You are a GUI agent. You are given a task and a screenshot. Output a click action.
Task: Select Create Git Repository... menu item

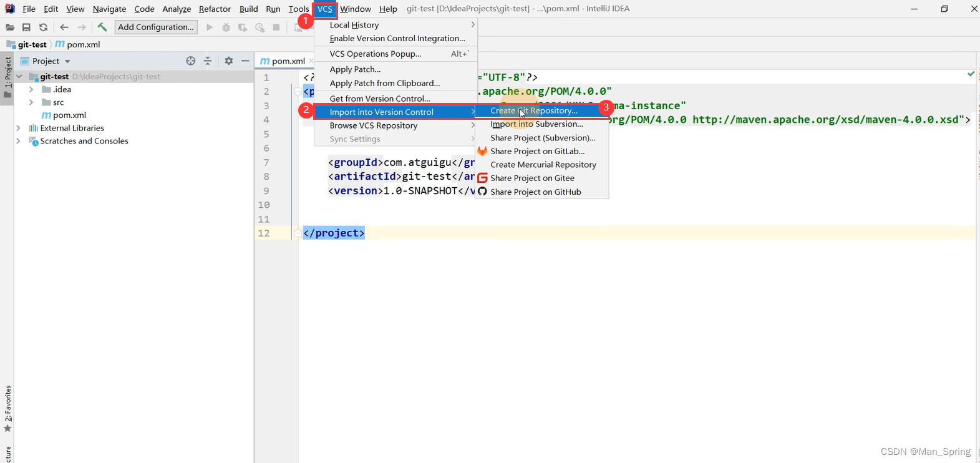click(x=541, y=110)
